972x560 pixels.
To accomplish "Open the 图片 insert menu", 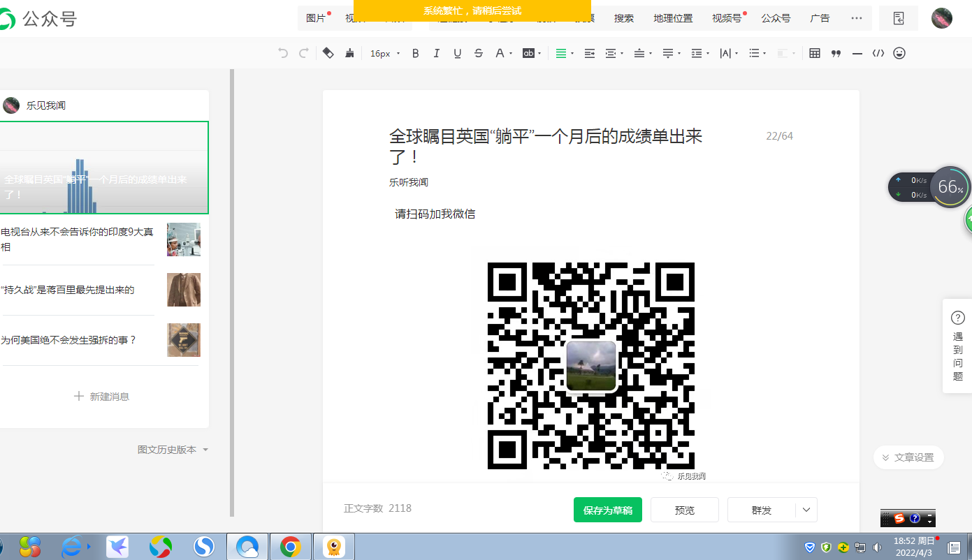I will 317,18.
